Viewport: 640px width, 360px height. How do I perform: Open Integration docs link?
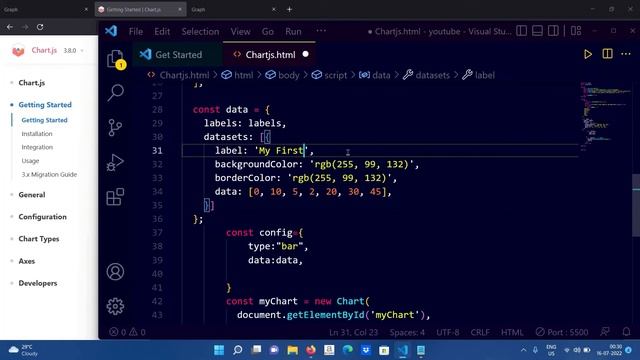(x=37, y=147)
